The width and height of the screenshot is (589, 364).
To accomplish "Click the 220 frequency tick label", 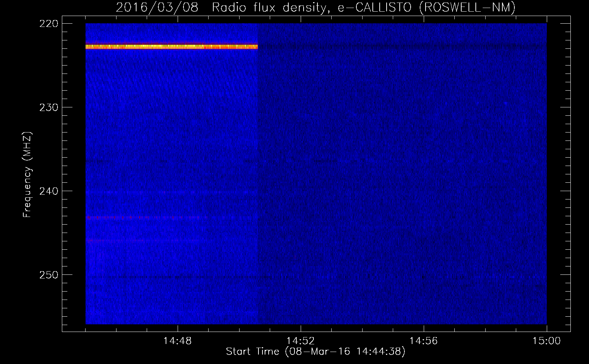I will (x=48, y=24).
